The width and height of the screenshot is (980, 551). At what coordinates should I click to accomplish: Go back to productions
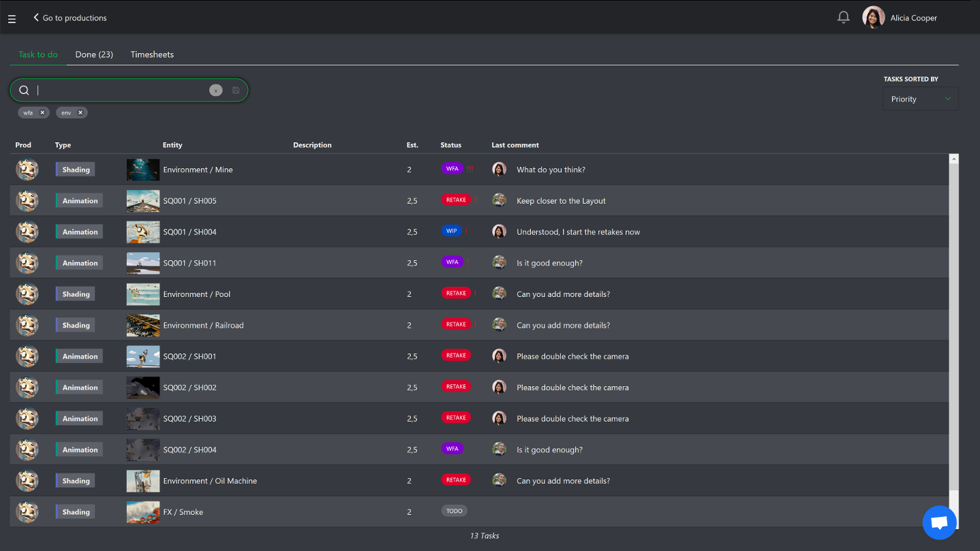coord(70,18)
